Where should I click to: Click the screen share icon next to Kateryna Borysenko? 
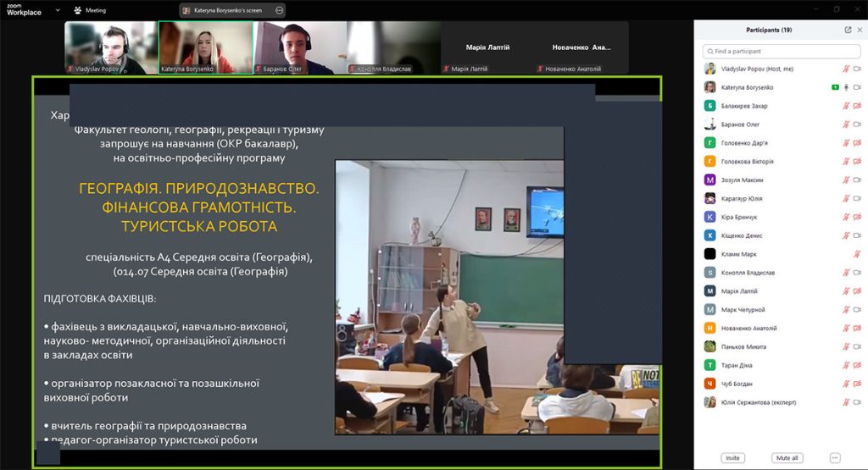835,87
